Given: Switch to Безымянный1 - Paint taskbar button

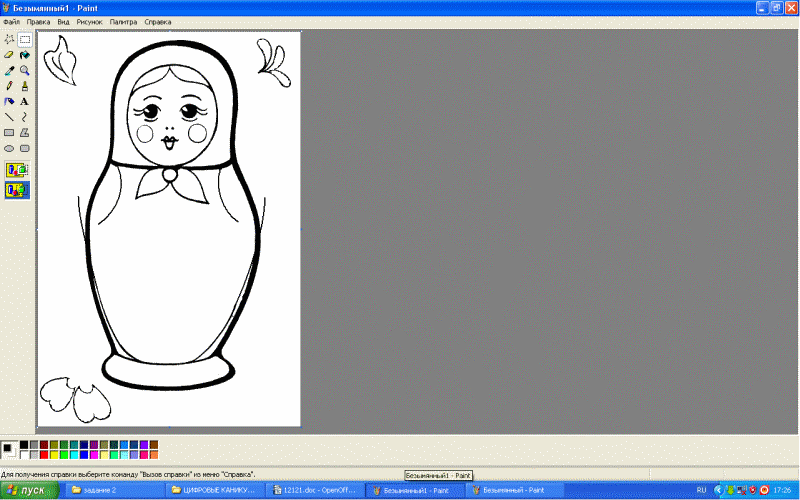Looking at the screenshot, I should tap(414, 490).
